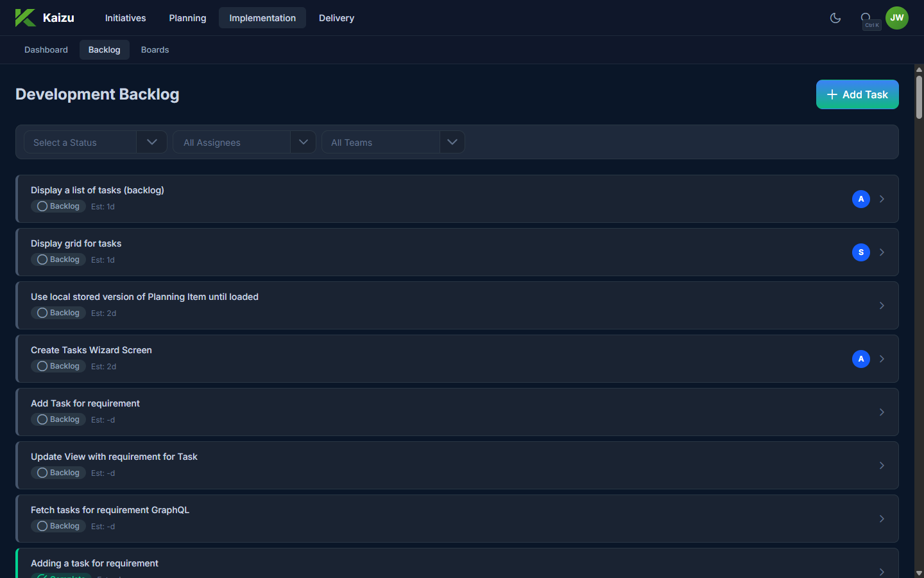Expand Use local stored version task chevron
Viewport: 924px width, 578px height.
point(882,306)
